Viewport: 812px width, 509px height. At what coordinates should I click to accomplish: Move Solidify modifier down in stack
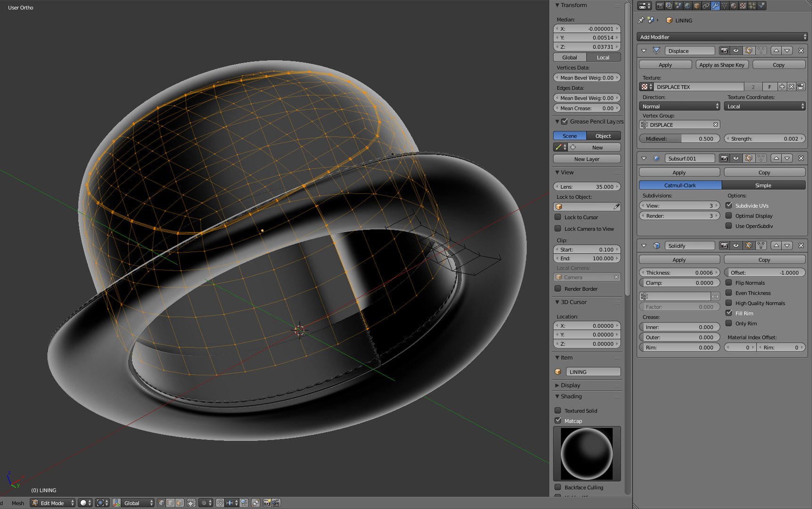[x=787, y=246]
